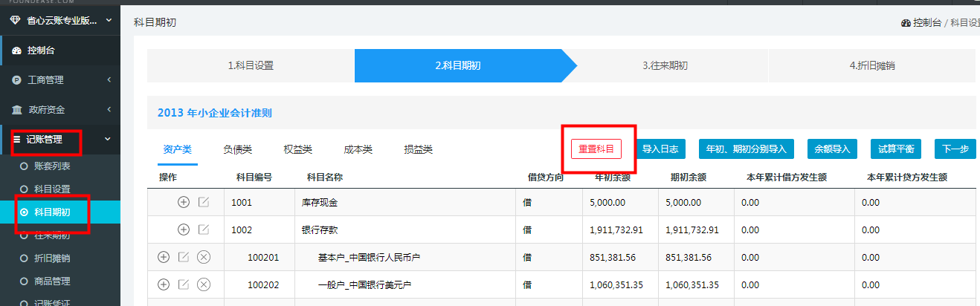
Task: Switch to the 损益类 tab
Action: [418, 149]
